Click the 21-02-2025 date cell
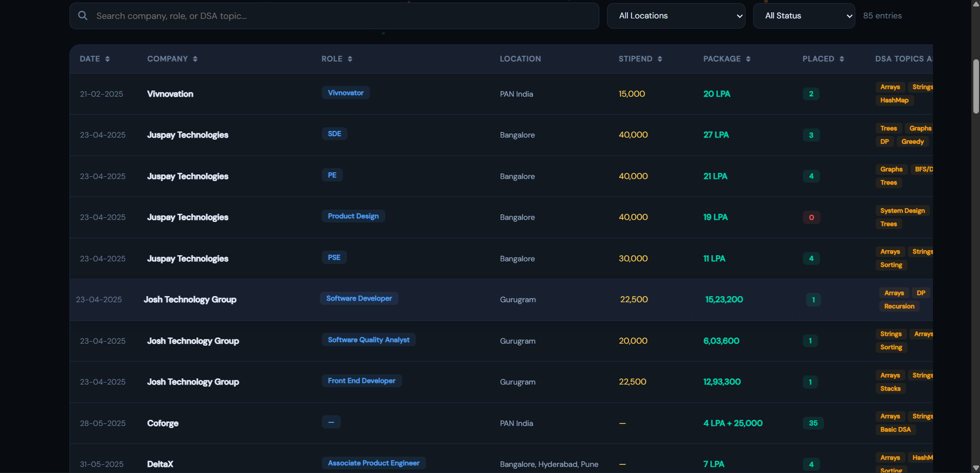 click(x=101, y=94)
